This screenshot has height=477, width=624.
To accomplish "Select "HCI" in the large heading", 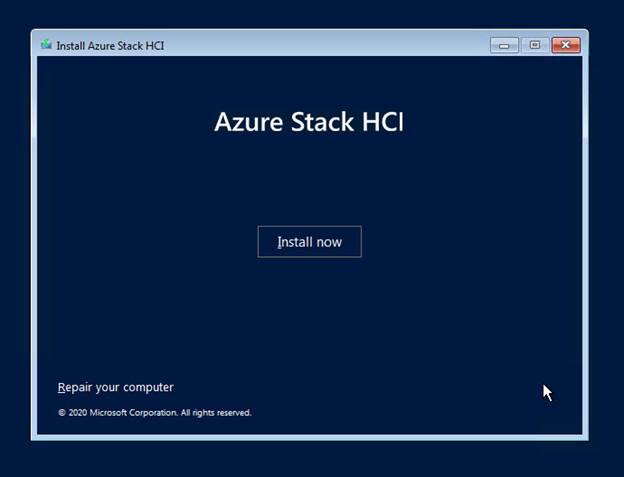I will tap(383, 122).
